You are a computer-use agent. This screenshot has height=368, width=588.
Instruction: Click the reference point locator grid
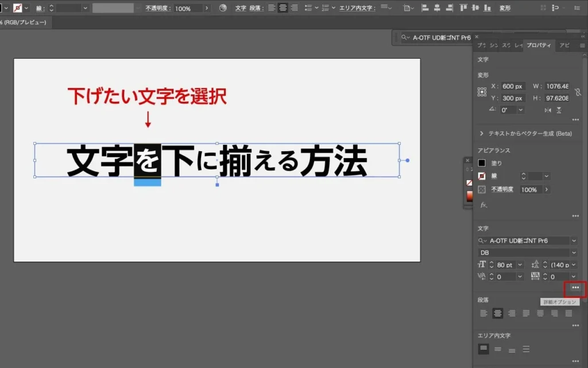click(482, 92)
